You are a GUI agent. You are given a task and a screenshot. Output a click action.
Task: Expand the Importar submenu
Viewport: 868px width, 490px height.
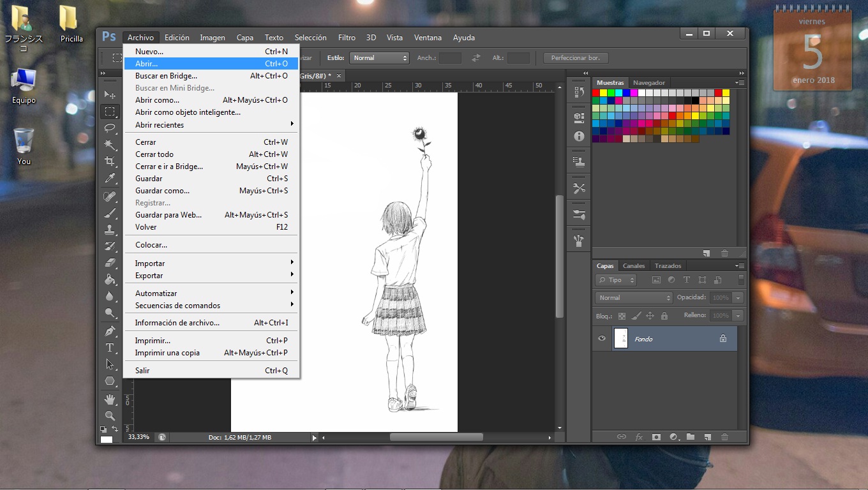[211, 264]
